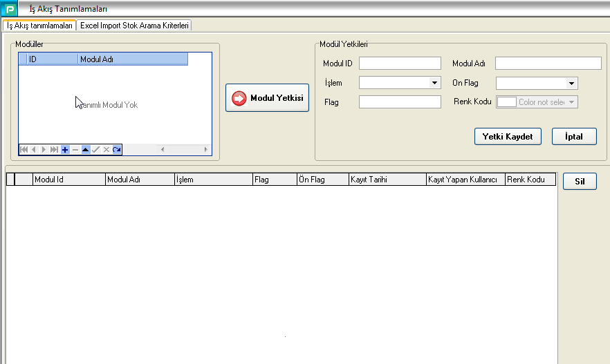Screen dimensions: 610x364
Task: Add a new module with plus icon
Action: [x=65, y=149]
